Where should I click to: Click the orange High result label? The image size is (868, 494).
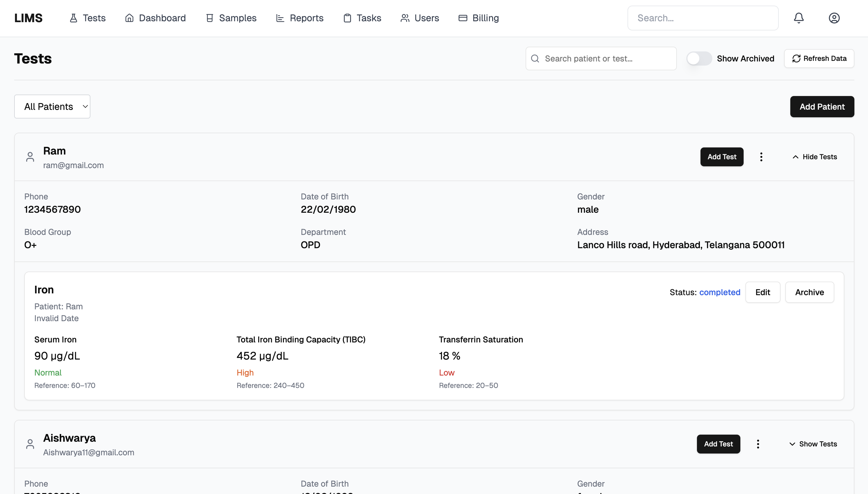(x=245, y=373)
